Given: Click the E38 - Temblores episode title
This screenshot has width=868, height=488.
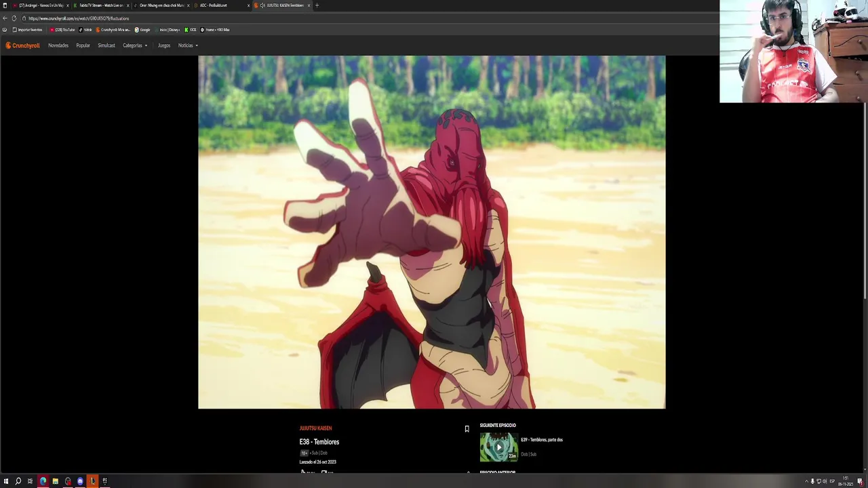Looking at the screenshot, I should [x=319, y=442].
